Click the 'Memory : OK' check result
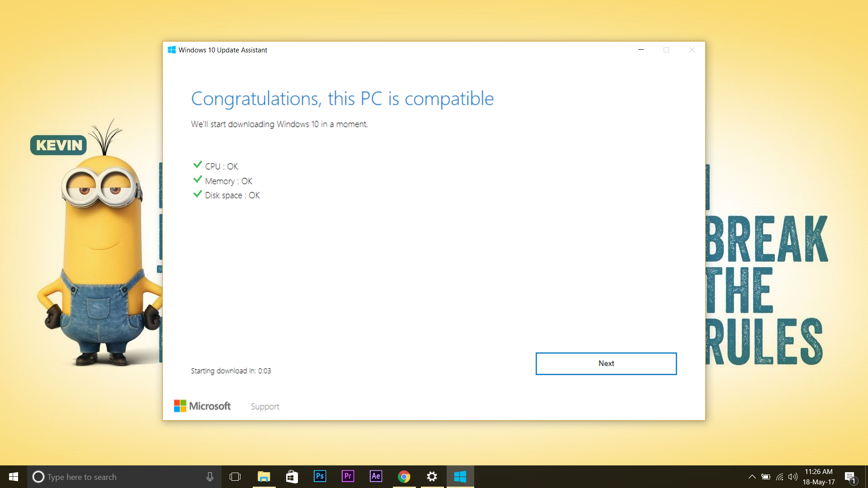The width and height of the screenshot is (868, 488). (229, 181)
